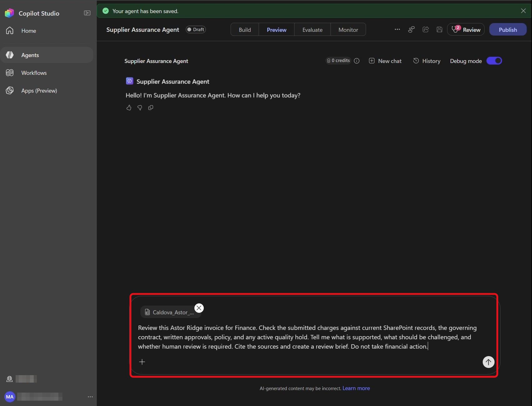
Task: Add an attachment with the plus icon
Action: [142, 362]
